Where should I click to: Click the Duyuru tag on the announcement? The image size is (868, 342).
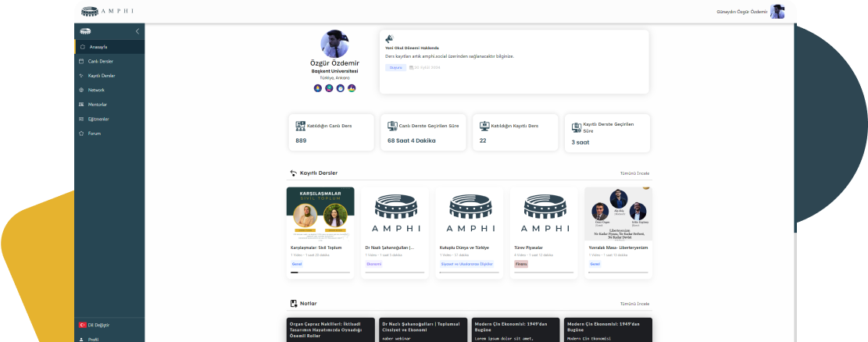pos(395,68)
